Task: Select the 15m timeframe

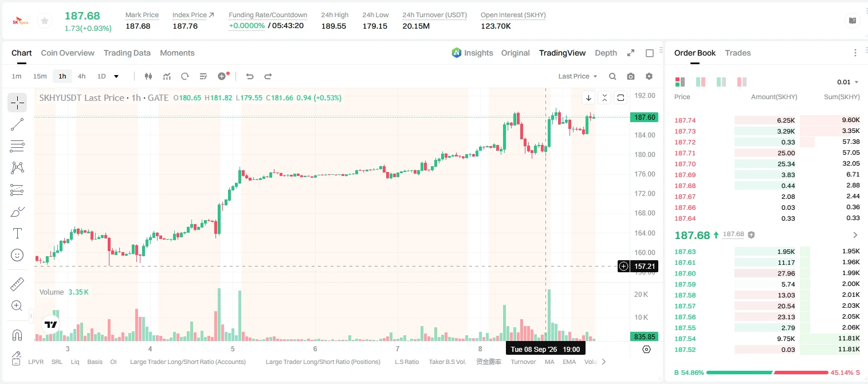Action: coord(40,76)
